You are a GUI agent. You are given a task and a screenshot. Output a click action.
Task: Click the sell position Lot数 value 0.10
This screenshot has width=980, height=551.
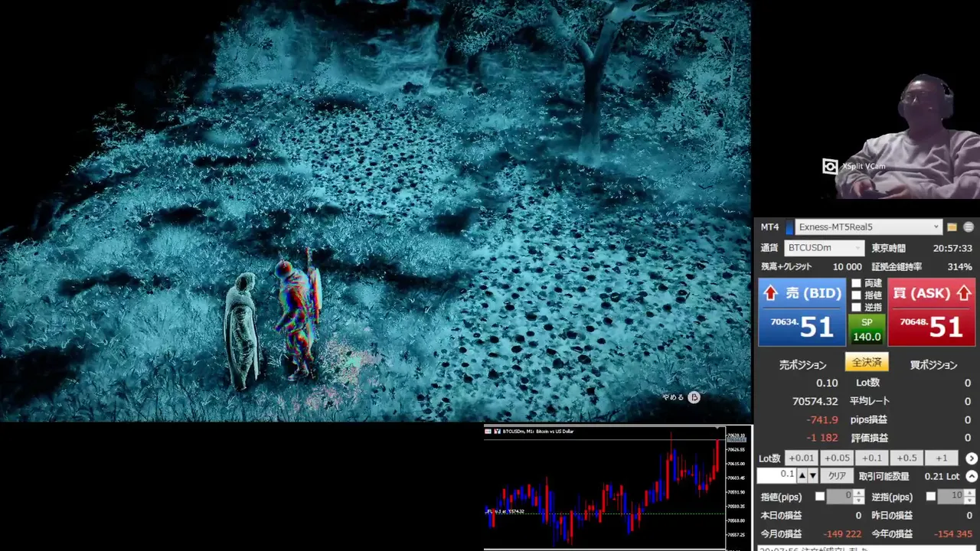pos(826,383)
